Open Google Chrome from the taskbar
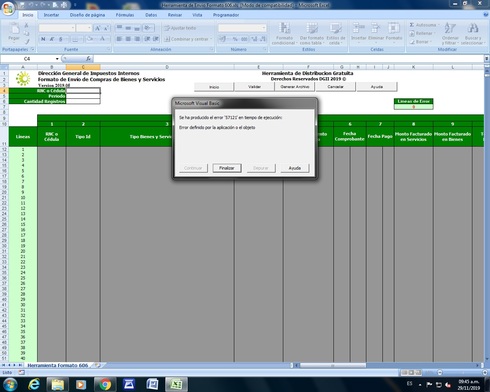Screen dimensions: 490x392 coord(105,384)
